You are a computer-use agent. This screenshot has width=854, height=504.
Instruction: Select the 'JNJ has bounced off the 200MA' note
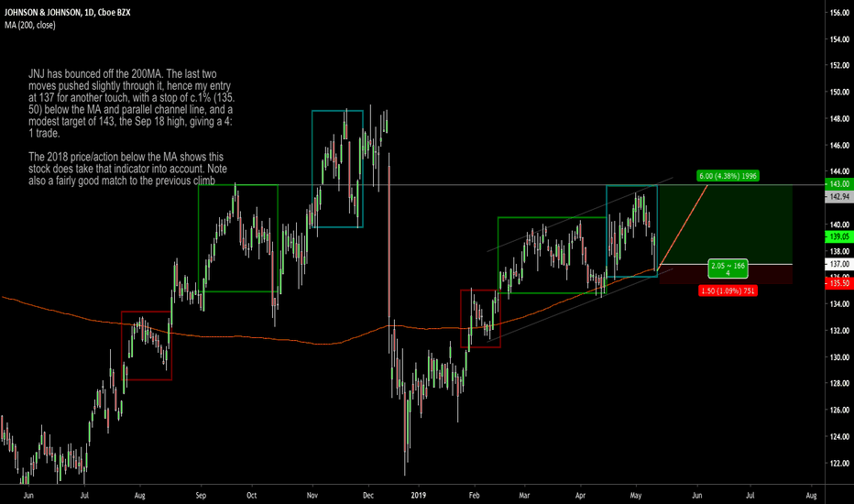(132, 104)
